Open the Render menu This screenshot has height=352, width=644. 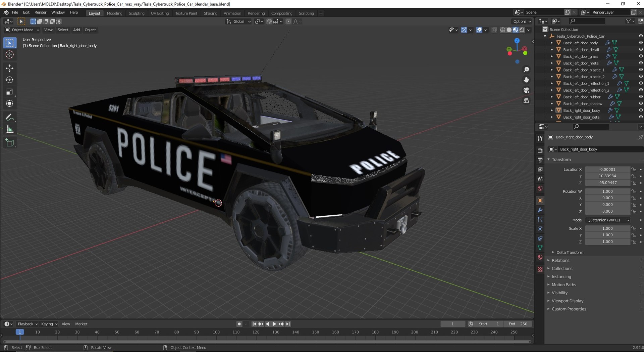[40, 12]
